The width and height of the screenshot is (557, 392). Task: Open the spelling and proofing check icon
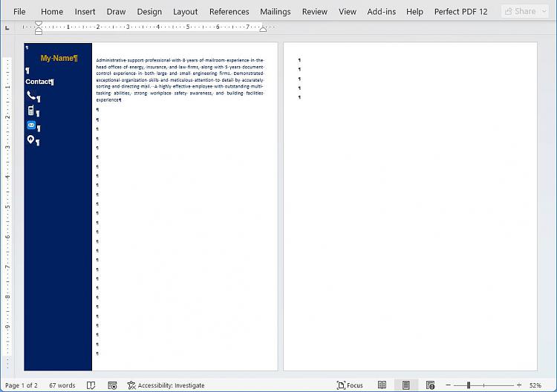[x=91, y=385]
